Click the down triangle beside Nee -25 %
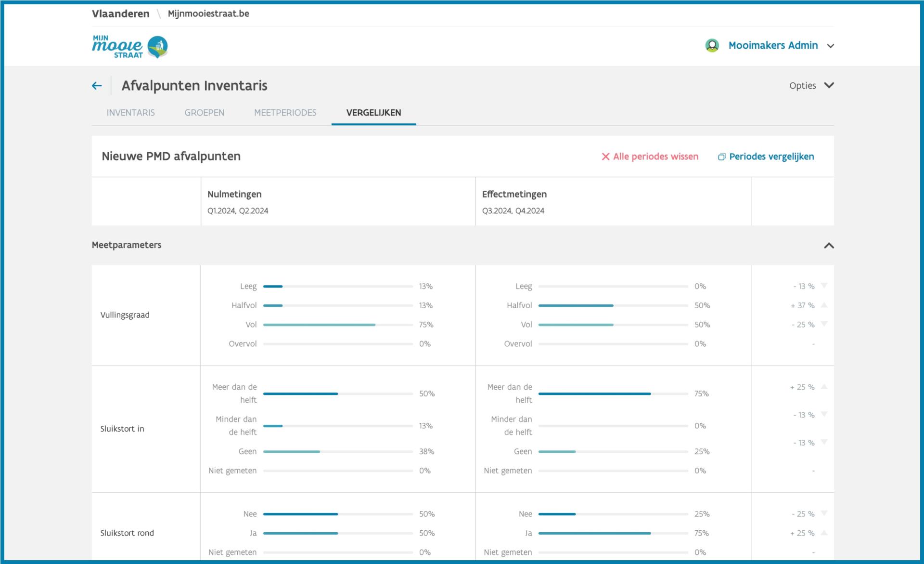Viewport: 924px width, 564px height. (824, 513)
